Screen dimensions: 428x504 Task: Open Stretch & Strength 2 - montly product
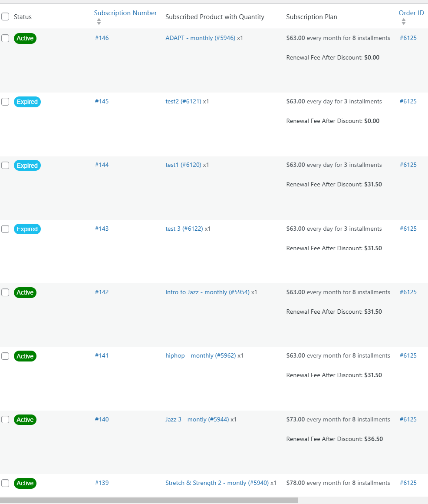point(217,483)
